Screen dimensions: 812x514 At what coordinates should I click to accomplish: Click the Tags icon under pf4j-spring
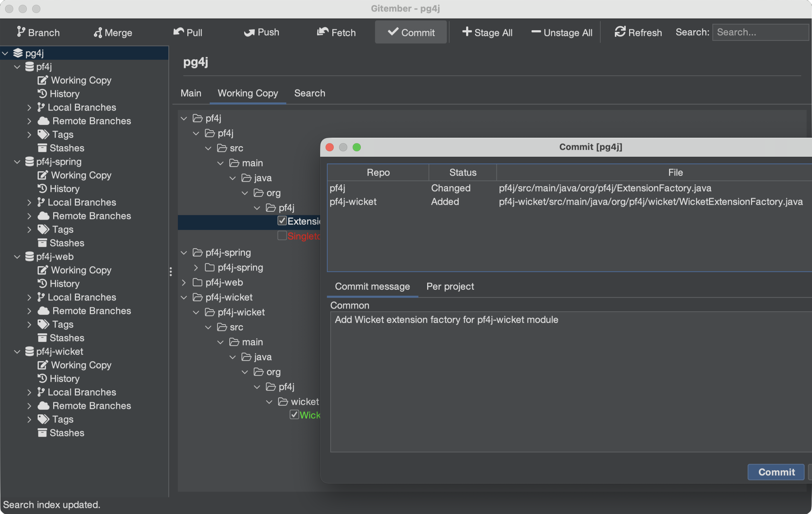[x=43, y=229]
